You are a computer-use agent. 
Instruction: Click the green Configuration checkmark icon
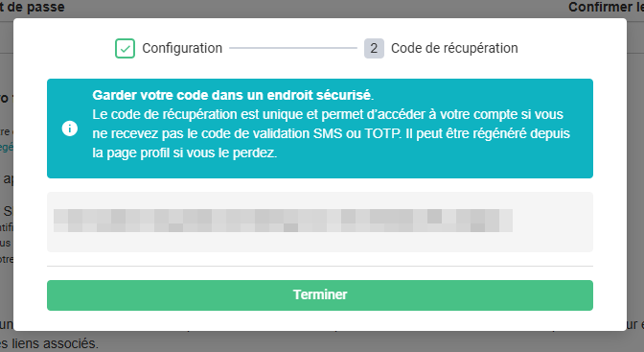[x=125, y=49]
